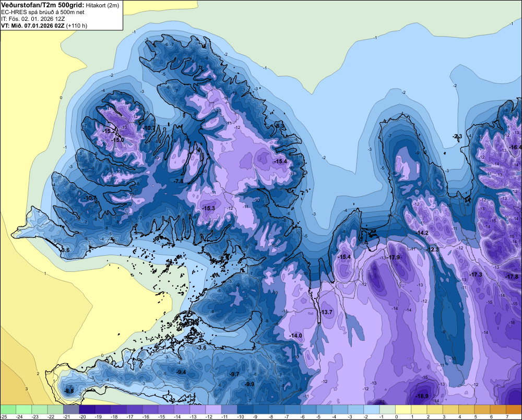Choose the legend swatch above -17
The height and width of the screenshot is (420, 522).
pos(135,409)
